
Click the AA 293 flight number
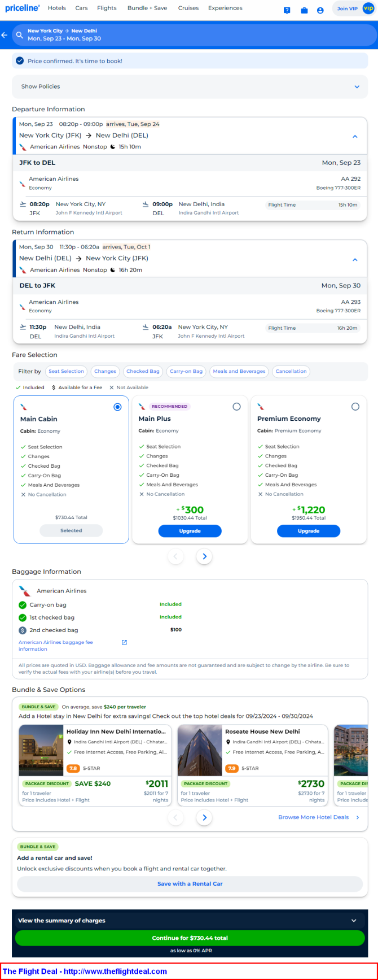350,302
